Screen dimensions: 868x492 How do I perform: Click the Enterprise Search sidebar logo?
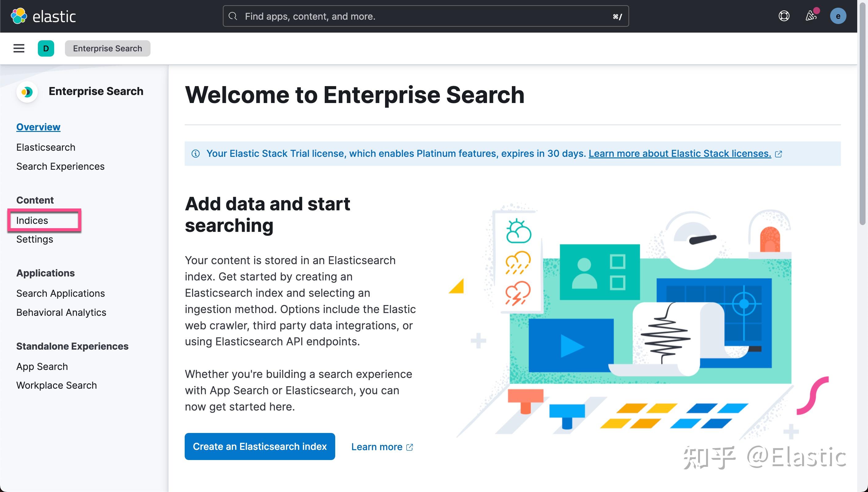pyautogui.click(x=27, y=92)
